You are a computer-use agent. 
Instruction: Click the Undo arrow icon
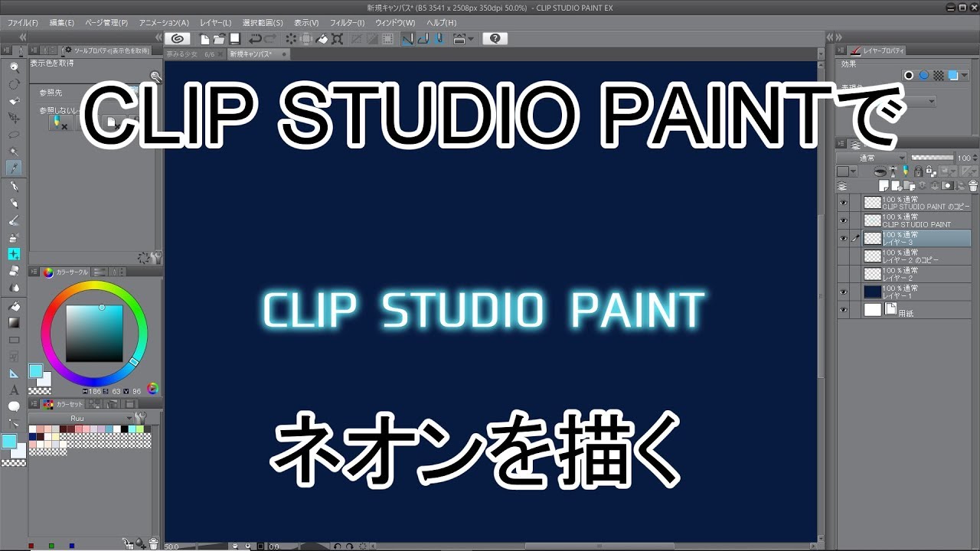255,38
